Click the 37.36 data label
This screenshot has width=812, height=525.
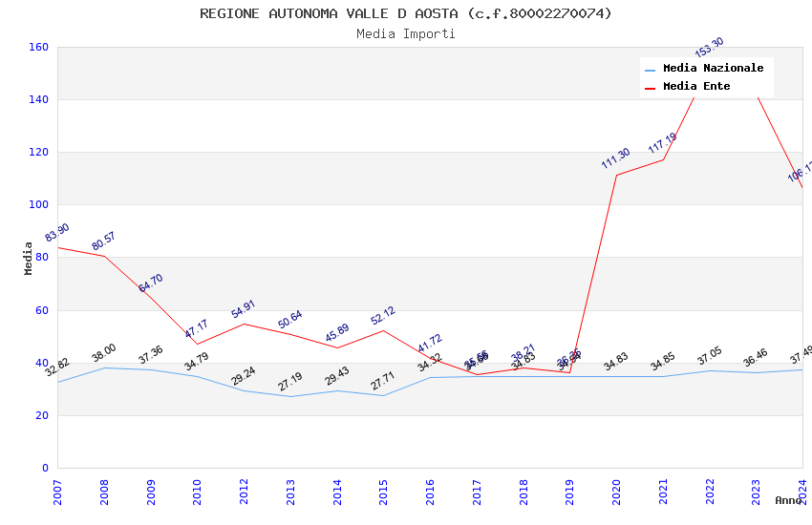151,354
